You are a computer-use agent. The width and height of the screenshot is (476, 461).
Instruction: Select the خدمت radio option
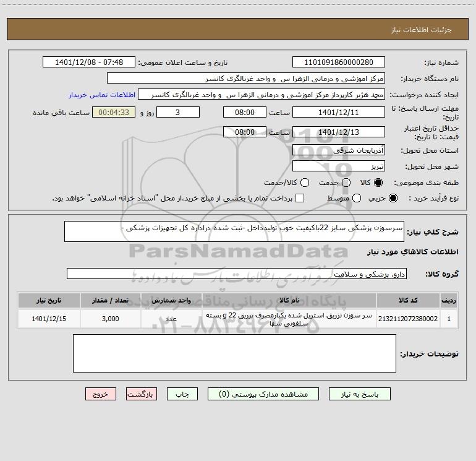[x=346, y=183]
